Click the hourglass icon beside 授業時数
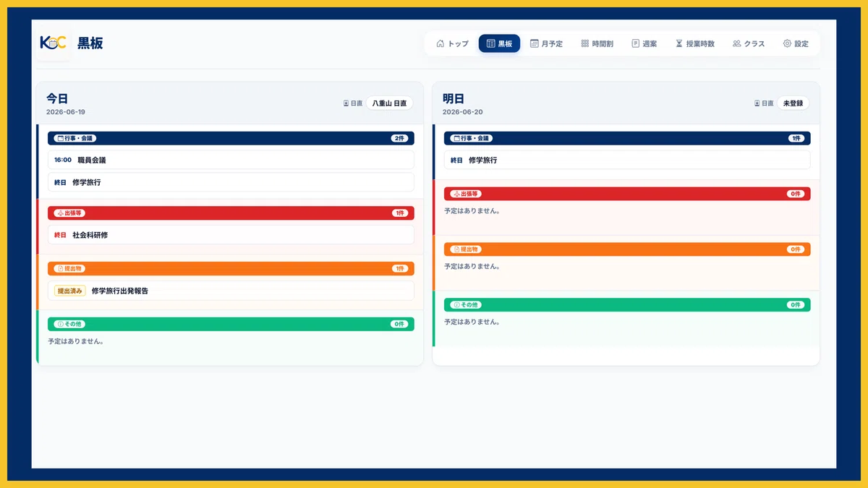Image resolution: width=868 pixels, height=488 pixels. pos(679,43)
